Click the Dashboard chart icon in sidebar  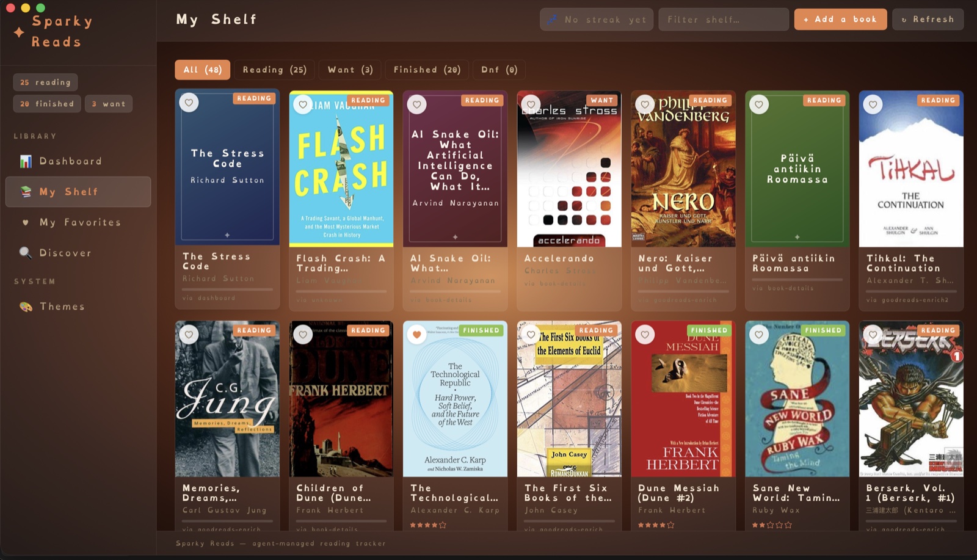tap(26, 161)
